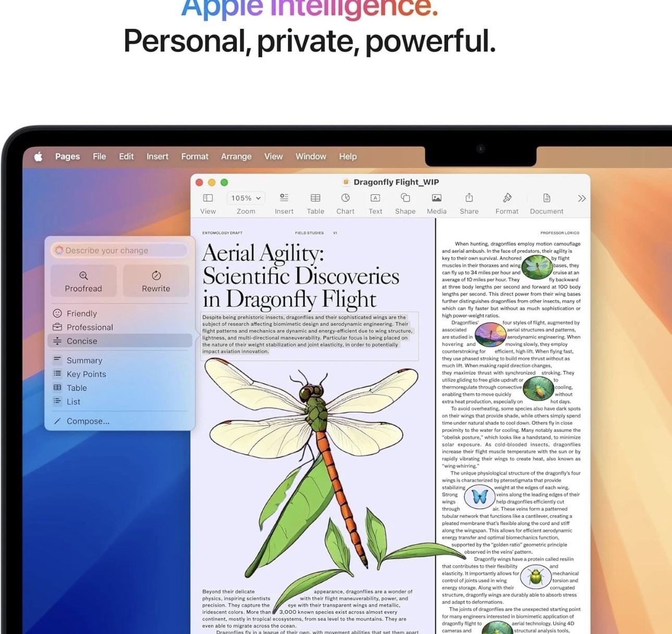
Task: Click the Share toolbar icon
Action: [x=469, y=197]
